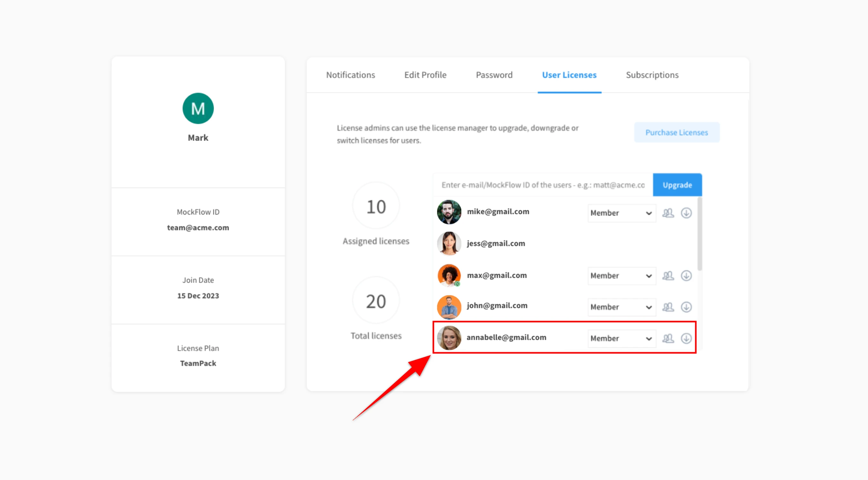Select the max@gmail.com email text

[497, 275]
